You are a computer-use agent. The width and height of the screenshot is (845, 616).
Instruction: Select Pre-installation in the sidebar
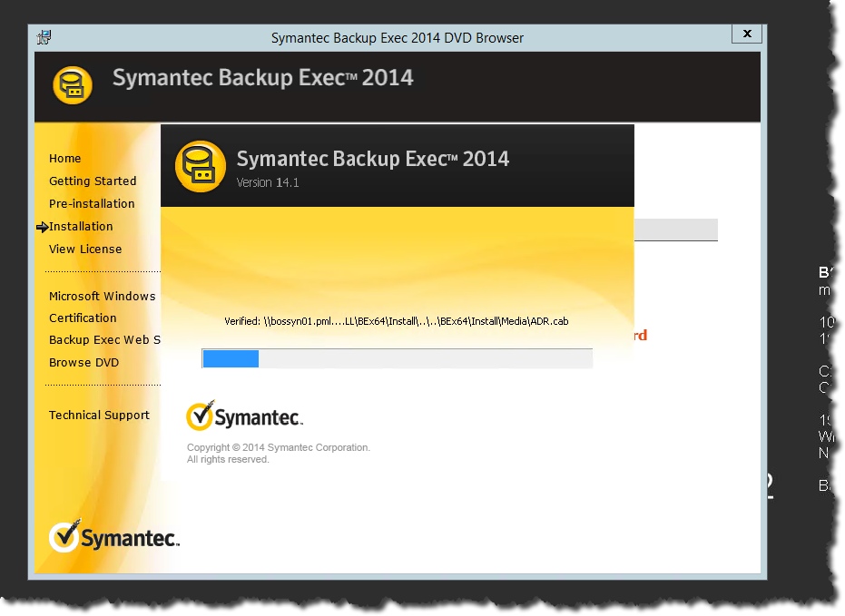[92, 203]
